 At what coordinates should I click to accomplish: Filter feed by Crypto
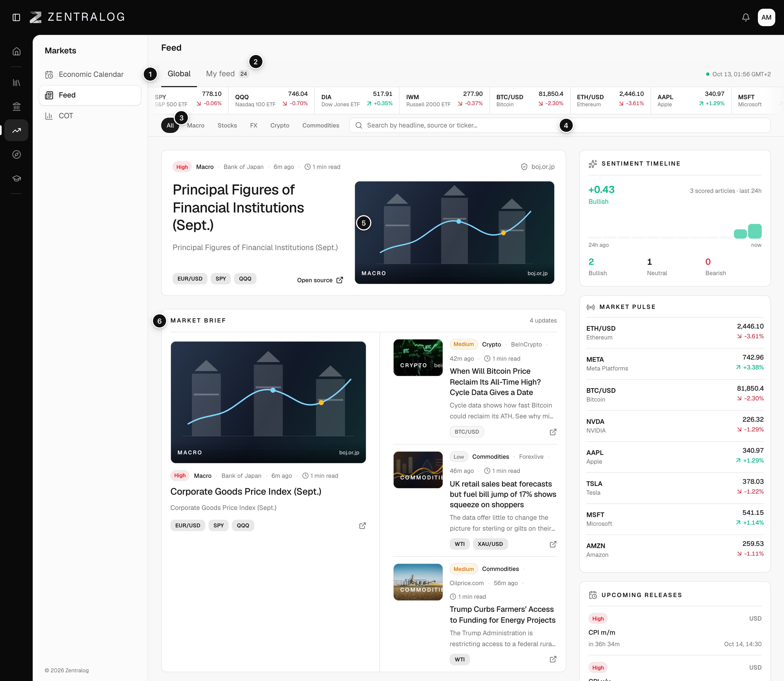tap(280, 125)
